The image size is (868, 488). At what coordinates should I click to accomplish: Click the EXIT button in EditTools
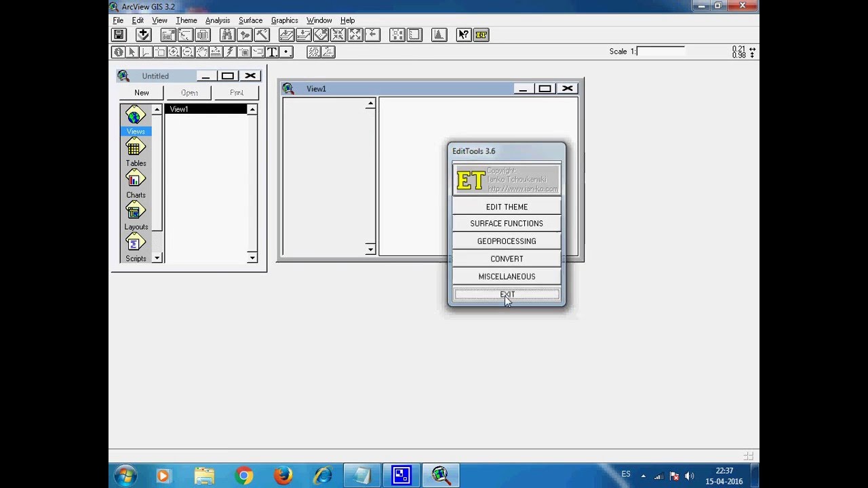coord(507,294)
